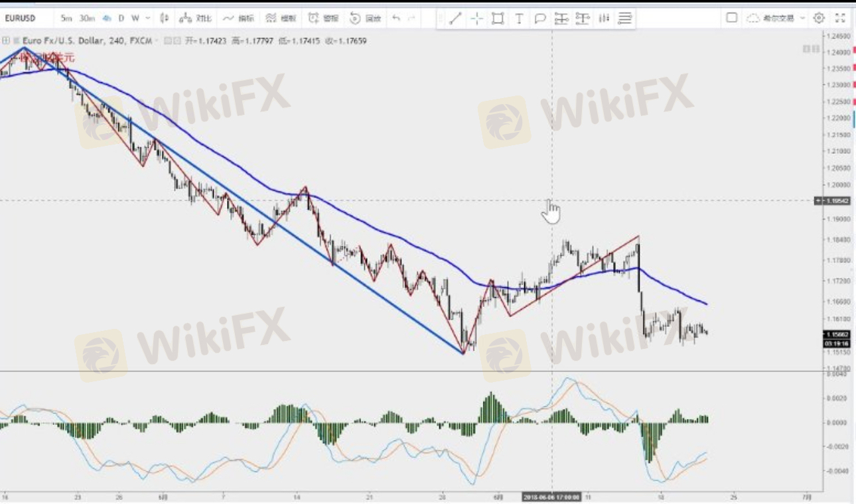Switch to the 30m timeframe
Screen dimensions: 856x504
87,18
